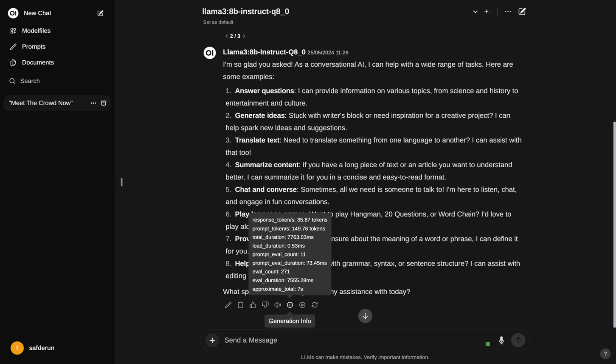
Task: Regenerate the response with the refresh icon
Action: tap(315, 305)
